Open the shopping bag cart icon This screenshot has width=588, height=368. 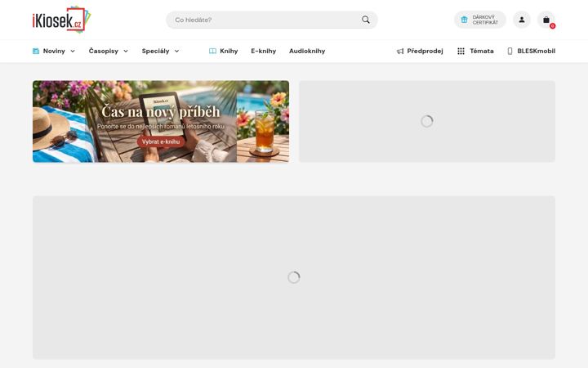[x=546, y=20]
